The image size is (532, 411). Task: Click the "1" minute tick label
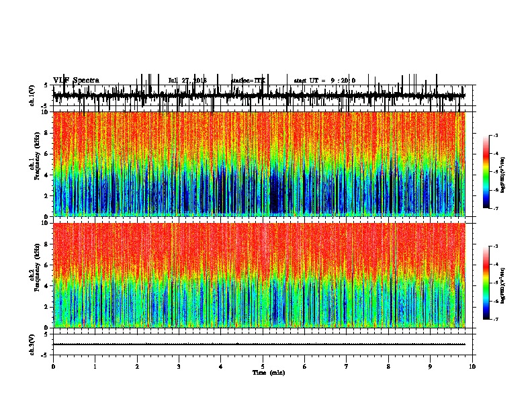(95, 367)
